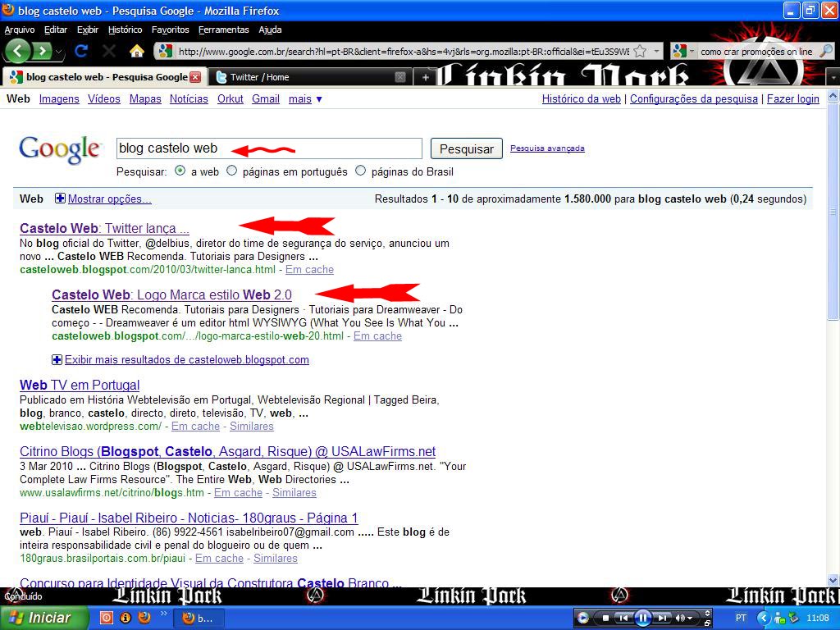Click the Google site favicon in address bar
840x630 pixels.
click(166, 52)
